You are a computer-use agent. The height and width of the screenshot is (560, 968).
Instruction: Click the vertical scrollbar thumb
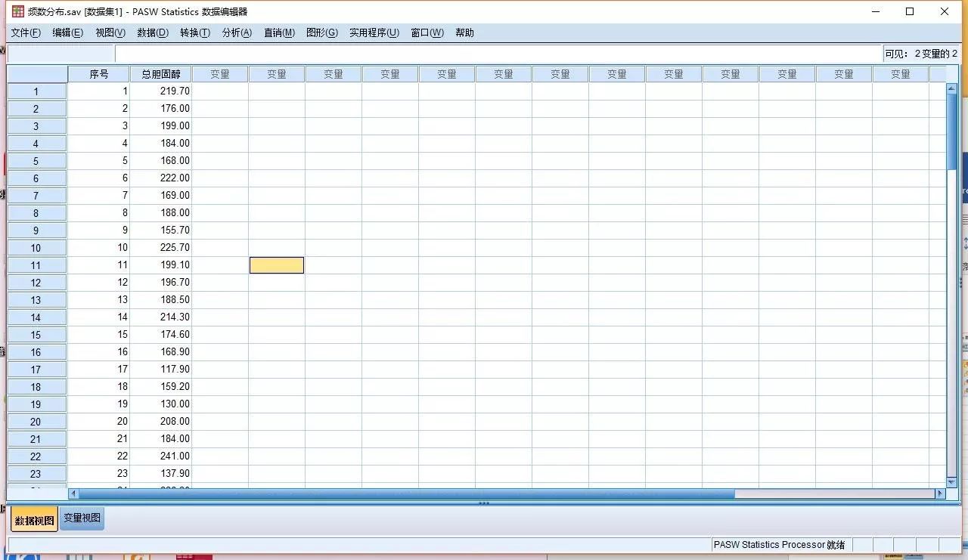click(952, 132)
